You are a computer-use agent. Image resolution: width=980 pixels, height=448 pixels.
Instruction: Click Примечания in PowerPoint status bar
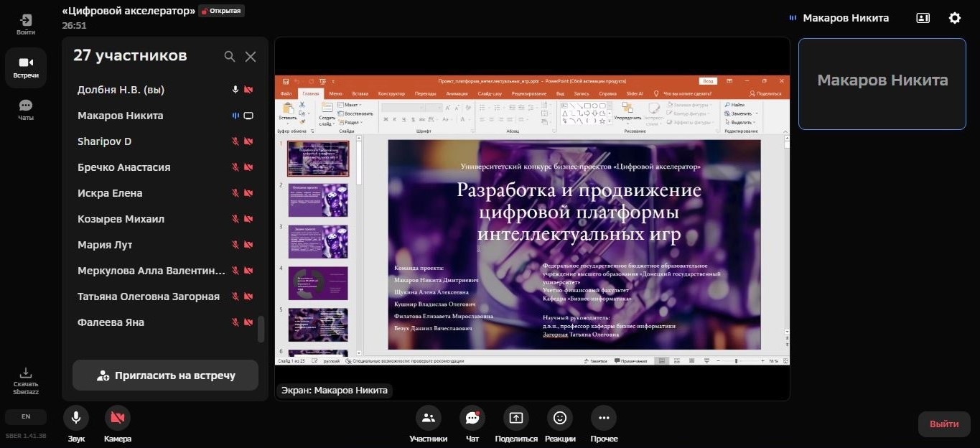(630, 361)
